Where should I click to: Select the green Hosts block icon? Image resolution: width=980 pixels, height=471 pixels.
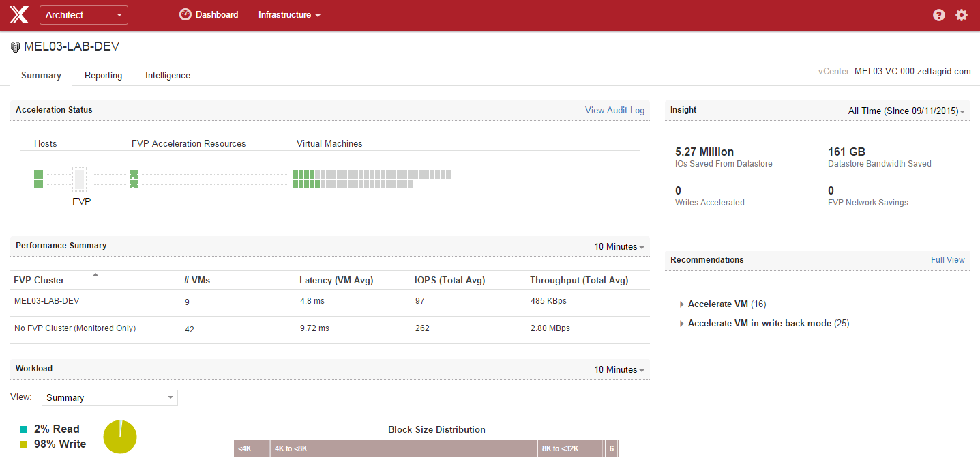tap(39, 179)
